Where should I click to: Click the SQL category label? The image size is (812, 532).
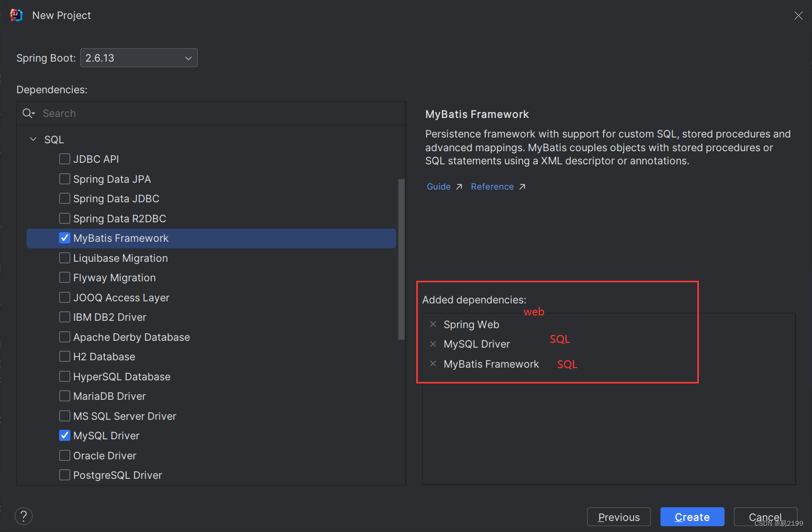click(x=54, y=140)
